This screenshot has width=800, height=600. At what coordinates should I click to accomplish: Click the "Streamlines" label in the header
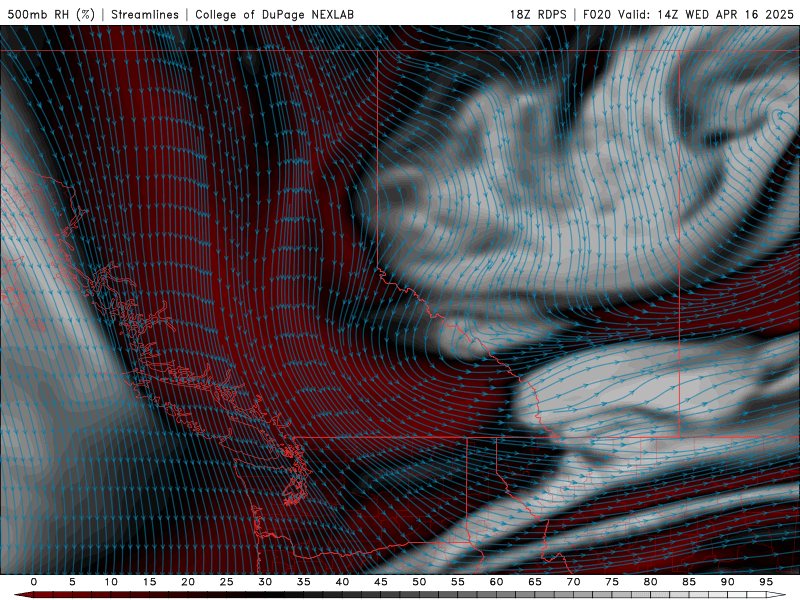pyautogui.click(x=145, y=14)
